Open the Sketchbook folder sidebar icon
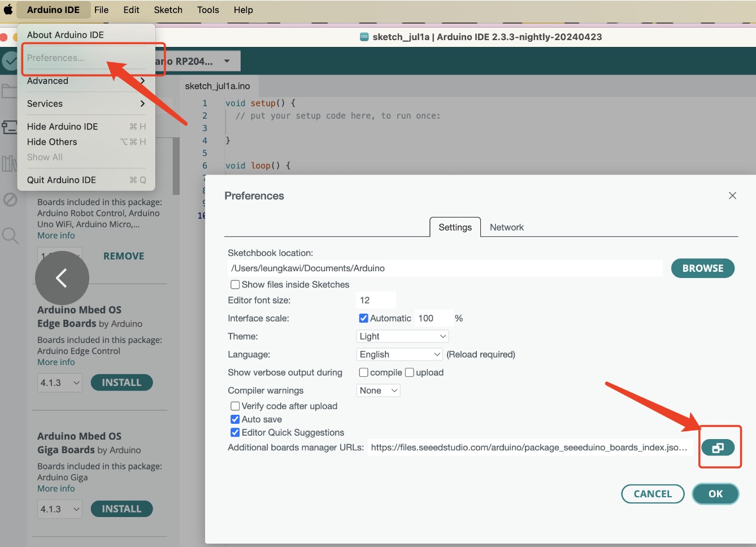The width and height of the screenshot is (756, 547). [x=9, y=92]
